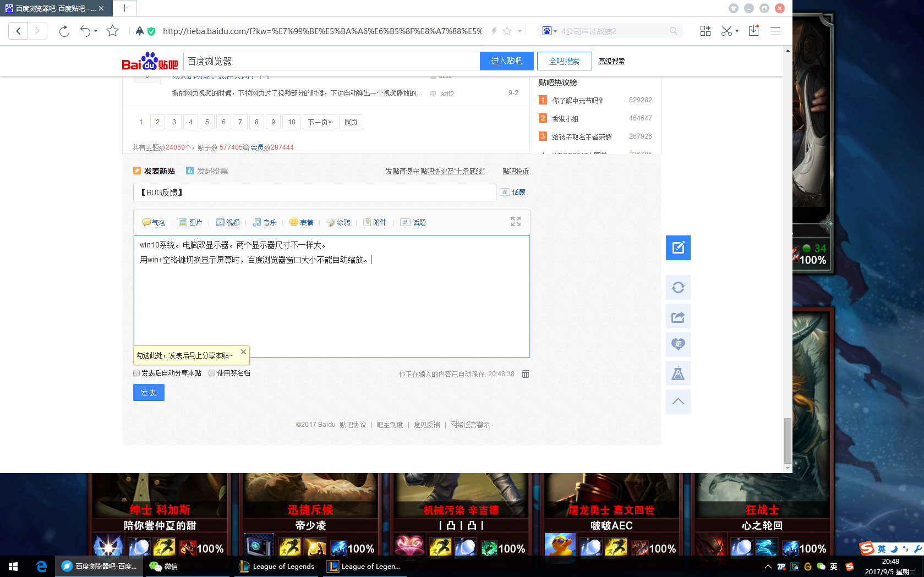The width and height of the screenshot is (924, 577).
Task: Click the 全吧搜索 button
Action: [565, 61]
